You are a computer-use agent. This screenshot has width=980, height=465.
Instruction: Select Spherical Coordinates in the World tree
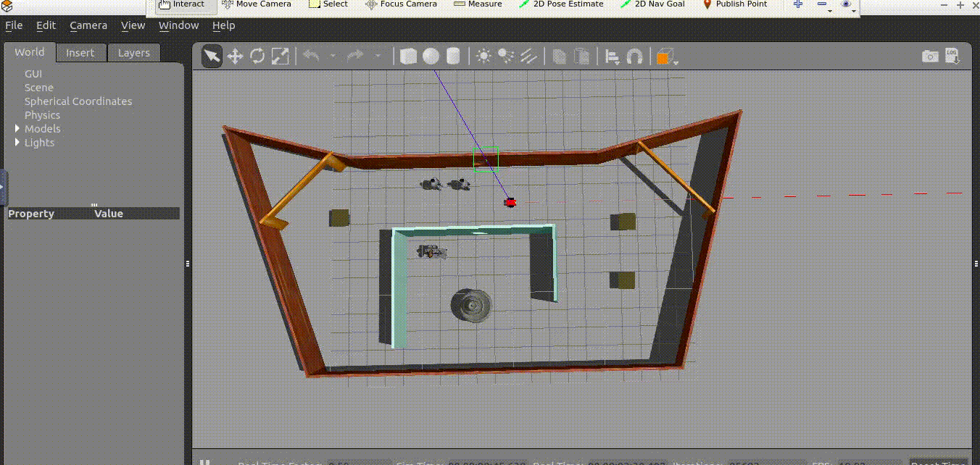(78, 101)
